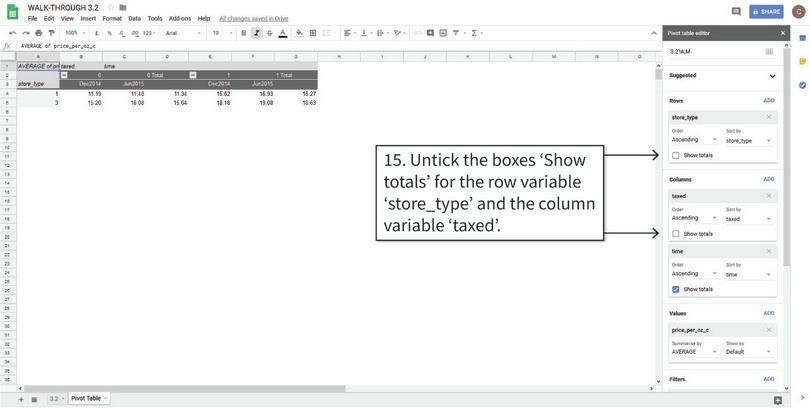Open the font size 10 dropdown
The width and height of the screenshot is (810, 408).
click(222, 33)
